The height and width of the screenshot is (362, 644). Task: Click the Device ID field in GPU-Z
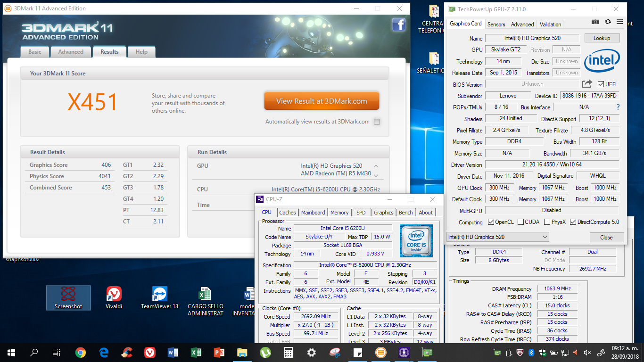coord(589,96)
